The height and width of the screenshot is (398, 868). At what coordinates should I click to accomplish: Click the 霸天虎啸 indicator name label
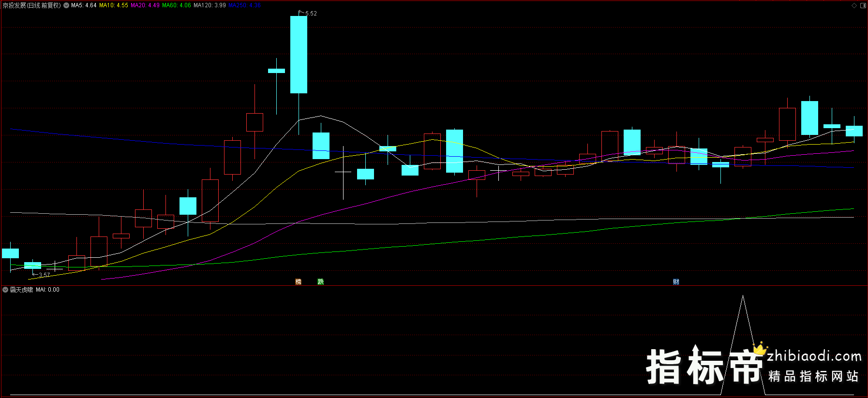click(x=21, y=290)
